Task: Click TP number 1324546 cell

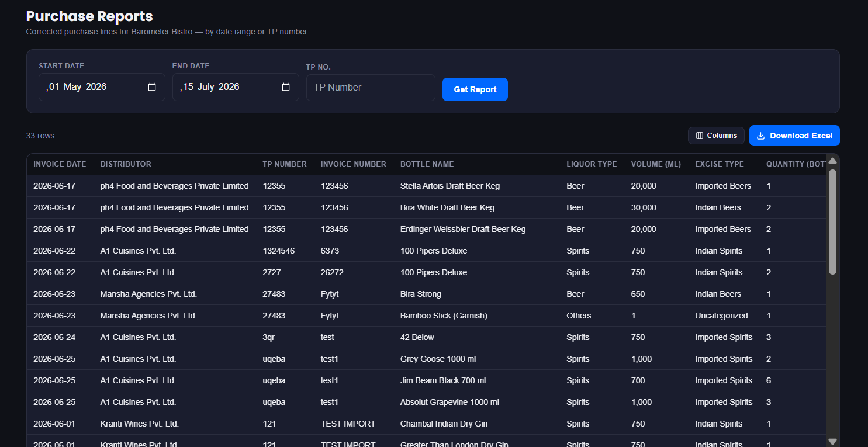Action: [279, 251]
